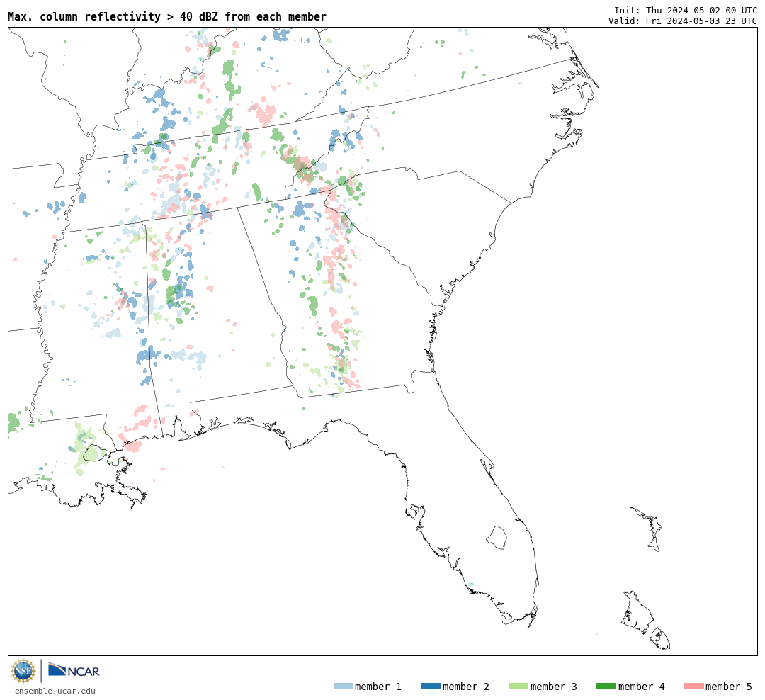Click the 'Valid: Fri 2024-05-03 23 UTC' text
Screen dimensions: 765x700
point(683,21)
